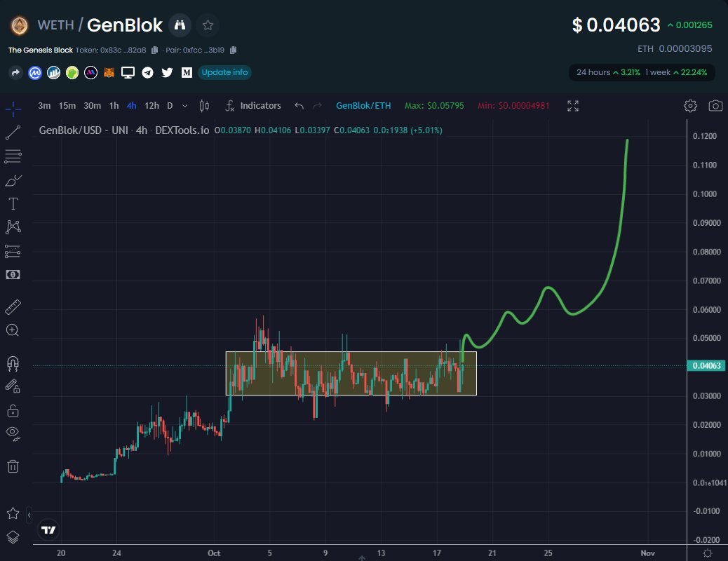
Task: Open the icons and stickers tool
Action: (13, 274)
